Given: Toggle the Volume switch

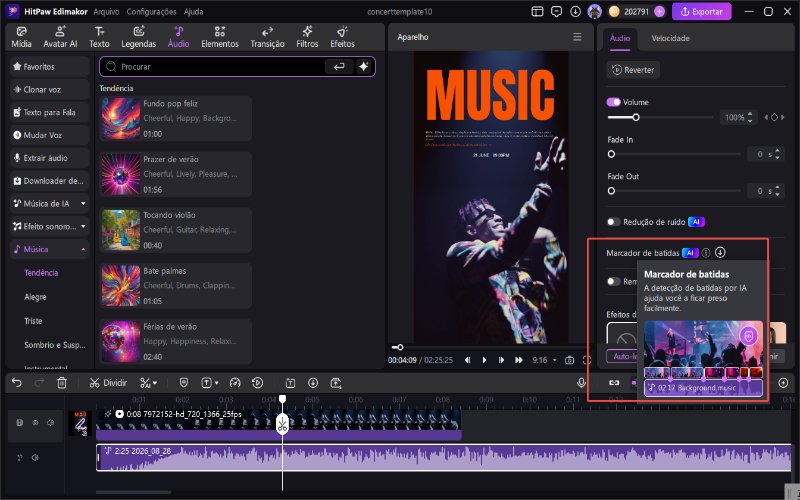Looking at the screenshot, I should 613,102.
